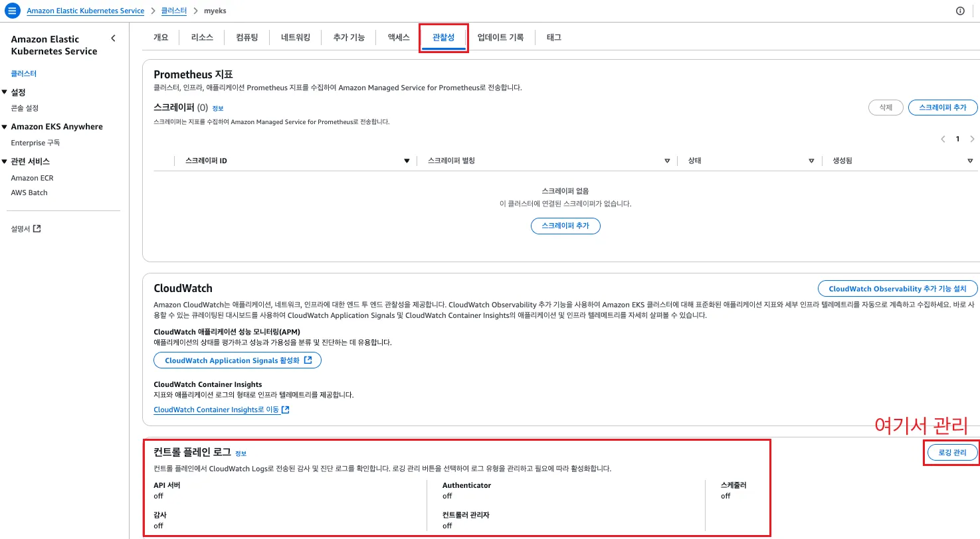The height and width of the screenshot is (539, 980).
Task: Click 스크레이퍼 추가 button in header
Action: (943, 108)
